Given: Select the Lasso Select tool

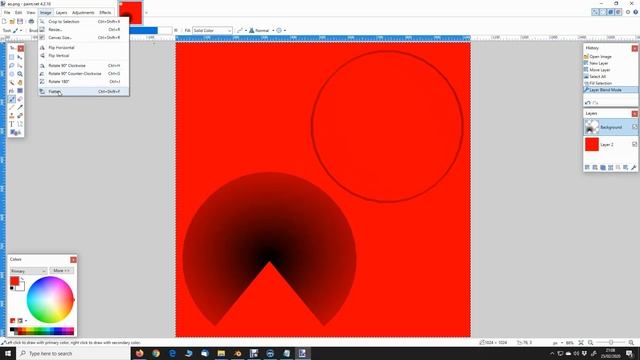Looking at the screenshot, I should 11,66.
